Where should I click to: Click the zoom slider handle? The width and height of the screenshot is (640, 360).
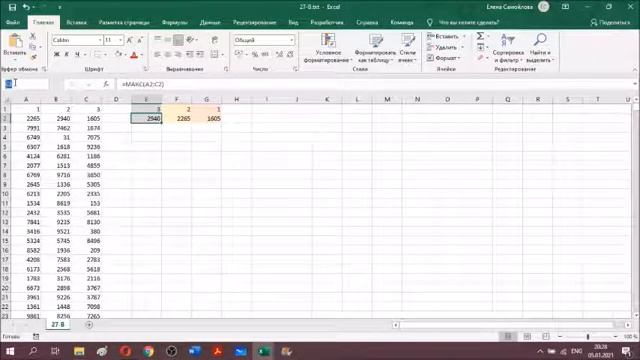(x=588, y=337)
